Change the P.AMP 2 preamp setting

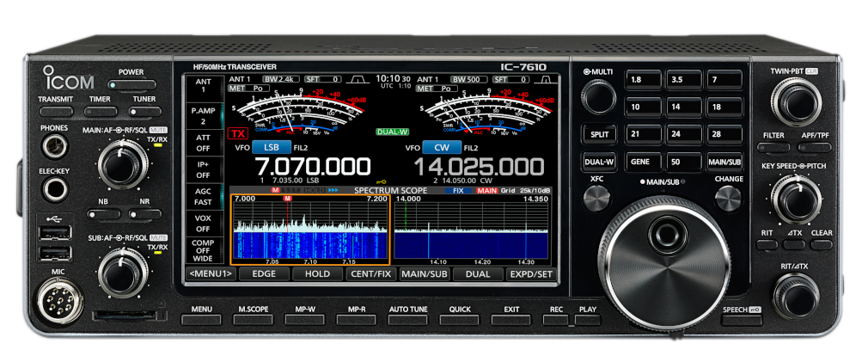pos(203,116)
